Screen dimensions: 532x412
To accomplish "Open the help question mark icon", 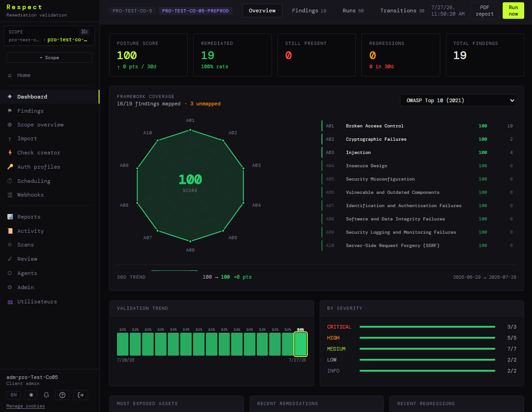I will [62, 395].
